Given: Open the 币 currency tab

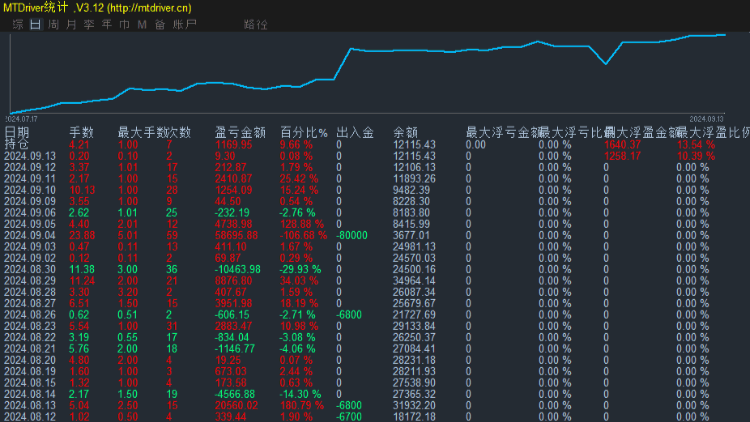Looking at the screenshot, I should (x=124, y=23).
